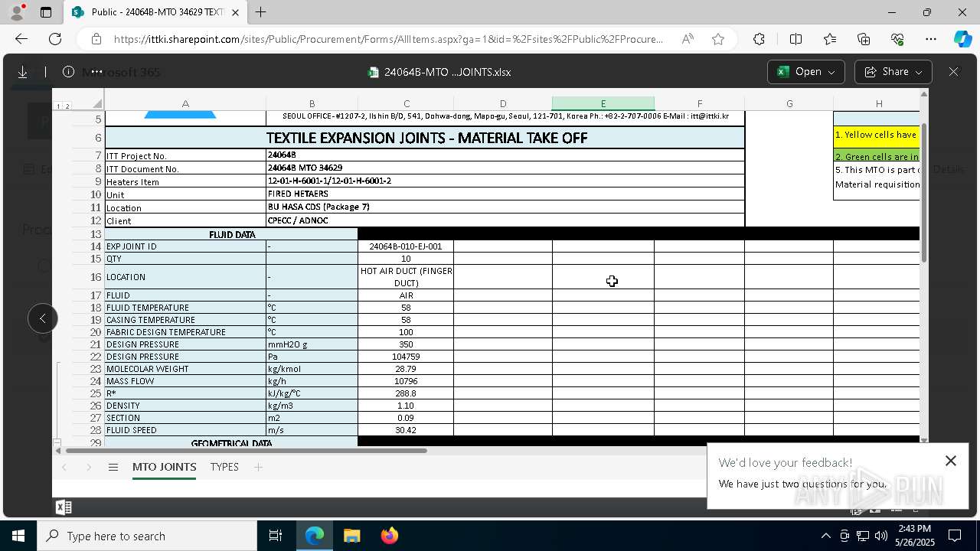Image resolution: width=980 pixels, height=551 pixels.
Task: Click the vertical scrollbar of the sheet
Action: click(924, 191)
